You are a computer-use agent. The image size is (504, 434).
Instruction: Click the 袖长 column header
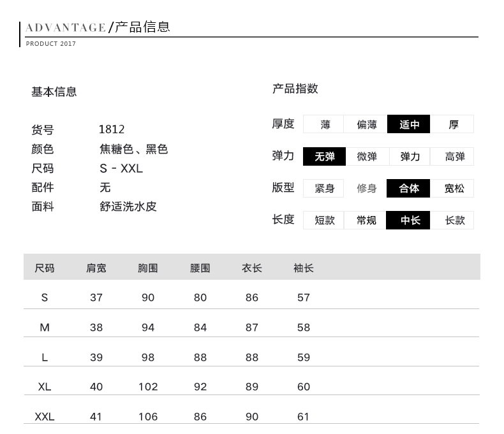point(304,268)
